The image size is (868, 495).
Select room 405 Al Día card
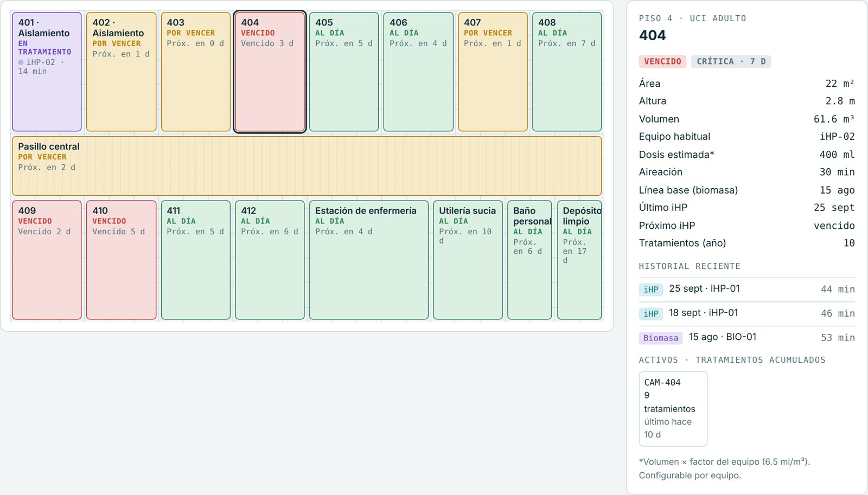(x=344, y=72)
